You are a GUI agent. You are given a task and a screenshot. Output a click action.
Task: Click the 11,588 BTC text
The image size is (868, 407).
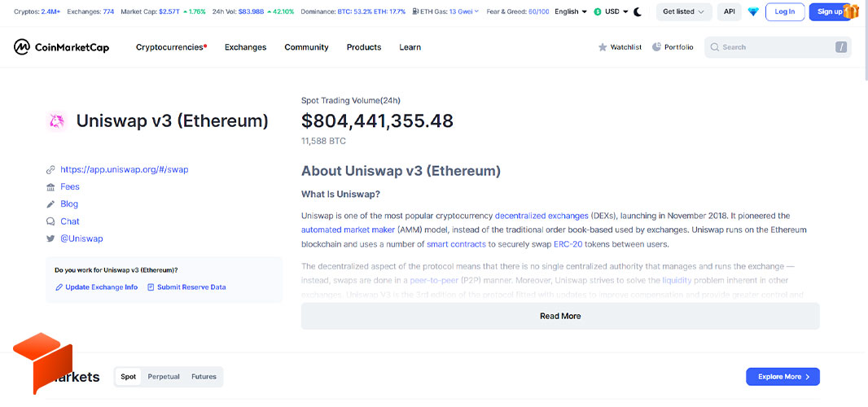323,141
